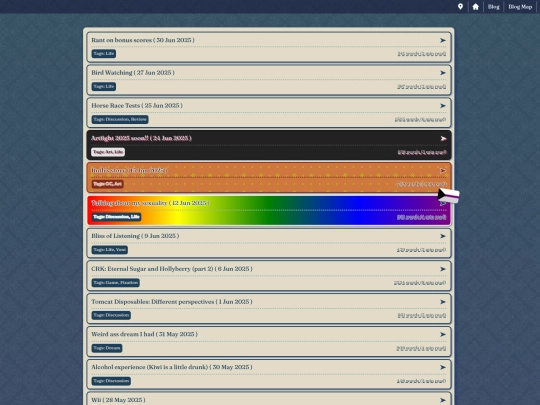540x405 pixels.
Task: Expand the Horse Race Tests post arrow
Action: point(443,106)
